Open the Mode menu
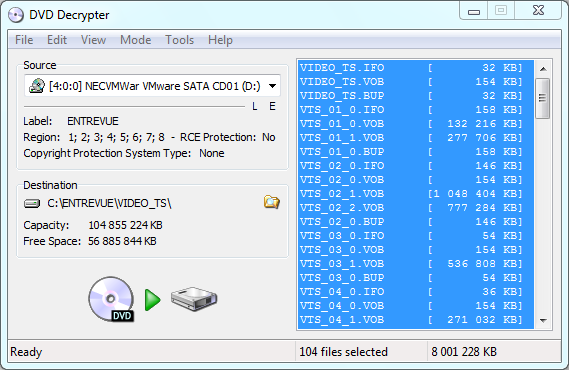Viewport: 569px width, 370px height. pos(135,40)
